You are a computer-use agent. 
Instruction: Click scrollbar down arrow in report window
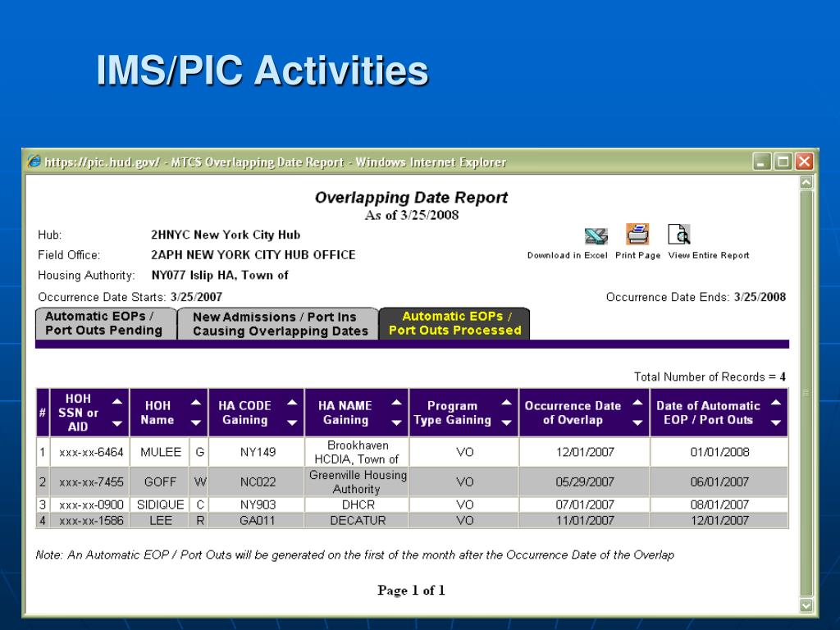[x=806, y=605]
